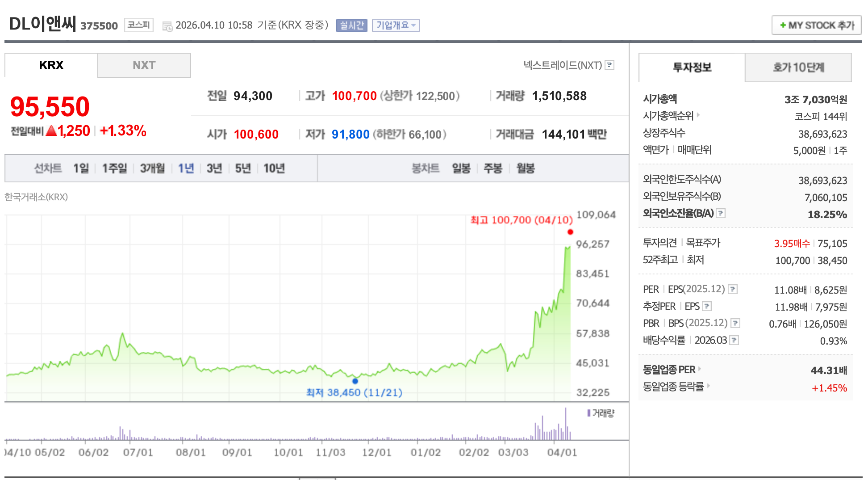Select the 3개월 chart period
This screenshot has height=480, width=868.
(152, 168)
